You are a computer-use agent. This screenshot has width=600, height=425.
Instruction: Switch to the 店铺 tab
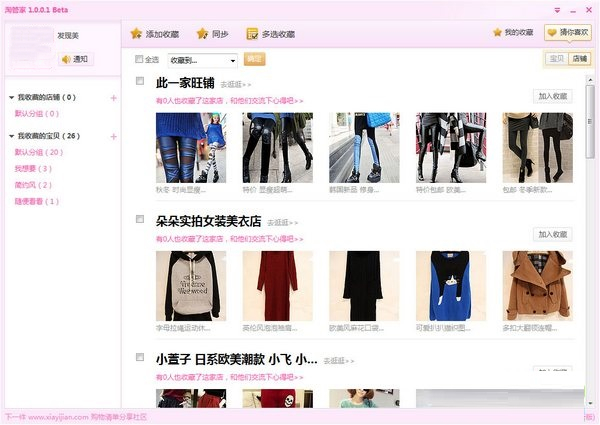pos(580,59)
